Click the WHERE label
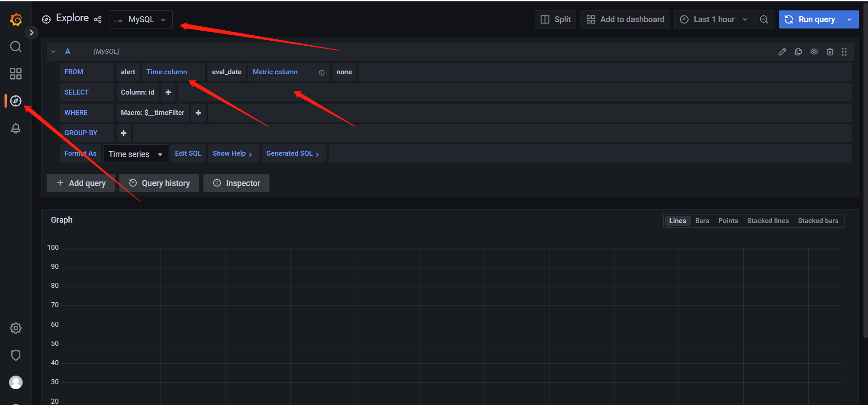 (x=76, y=113)
